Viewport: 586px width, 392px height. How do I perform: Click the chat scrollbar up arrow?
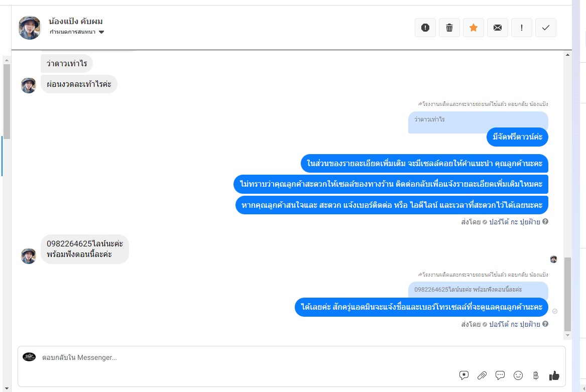(568, 55)
